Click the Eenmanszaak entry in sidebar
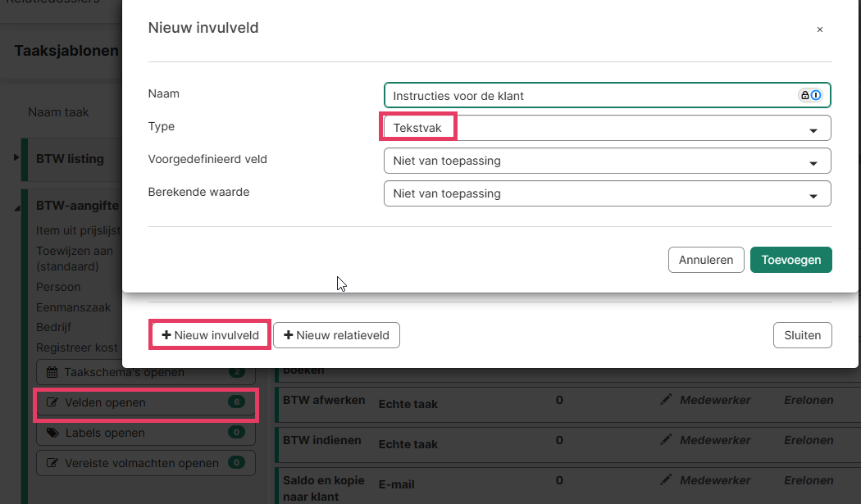Screen dimensions: 861x504 (74, 307)
